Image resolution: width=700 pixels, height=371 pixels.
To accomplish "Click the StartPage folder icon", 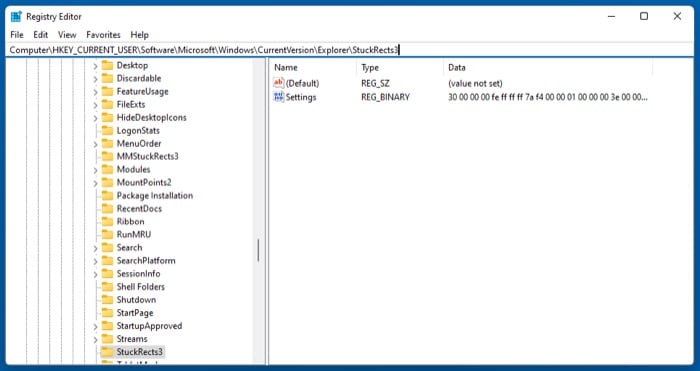I will click(107, 313).
